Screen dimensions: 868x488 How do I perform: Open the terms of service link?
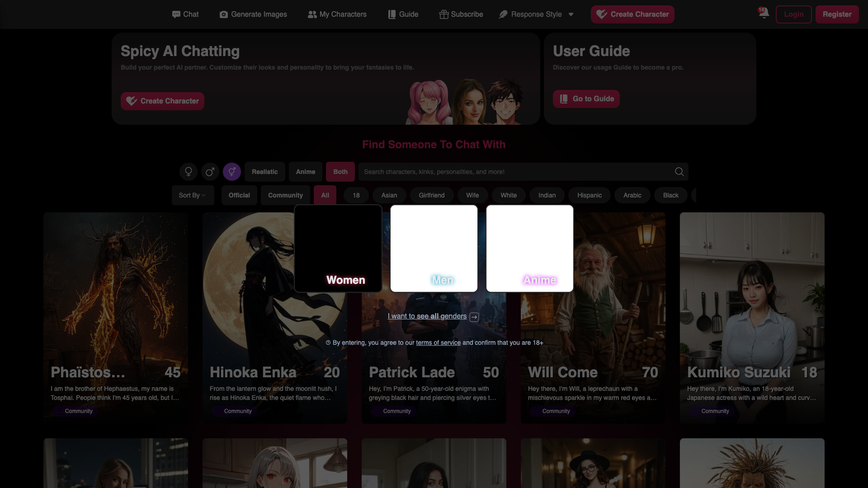tap(438, 343)
